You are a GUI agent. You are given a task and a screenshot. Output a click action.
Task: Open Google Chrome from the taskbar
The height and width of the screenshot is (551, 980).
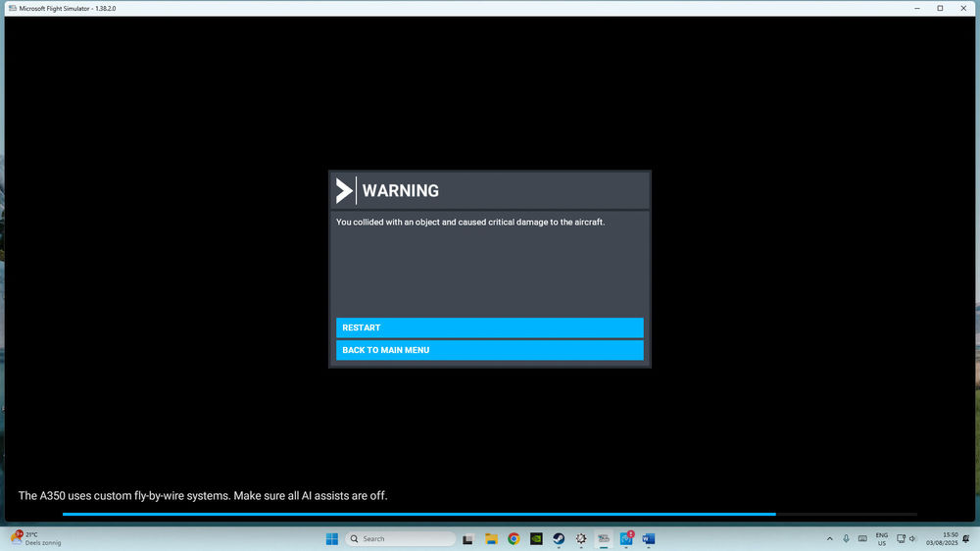(514, 538)
